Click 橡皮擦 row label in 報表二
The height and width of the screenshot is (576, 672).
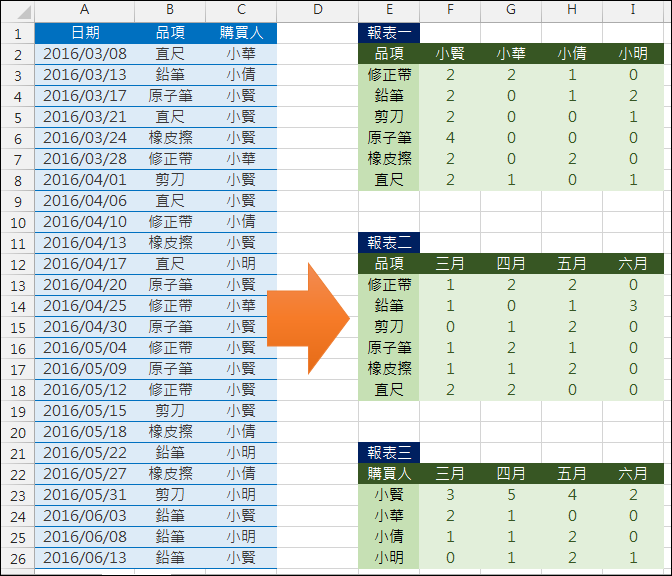pos(389,369)
